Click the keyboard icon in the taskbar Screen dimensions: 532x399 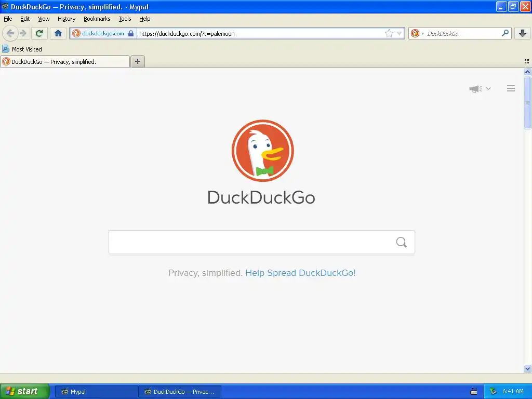pos(474,392)
